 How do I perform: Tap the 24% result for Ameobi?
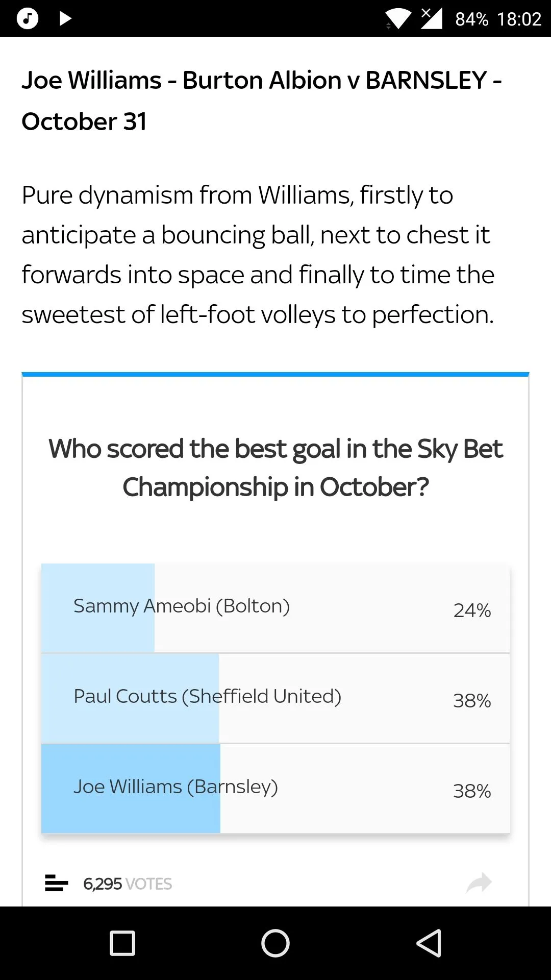[x=472, y=610]
